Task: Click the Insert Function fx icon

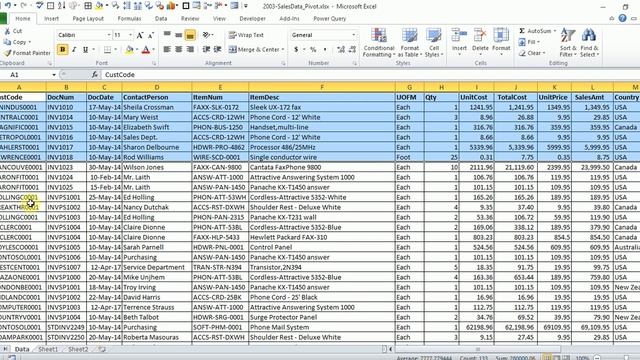Action: [x=95, y=75]
